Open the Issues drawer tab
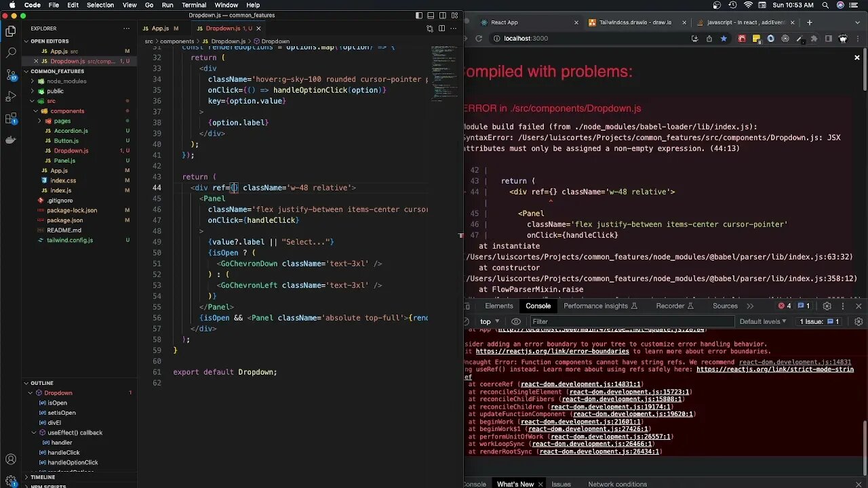 click(x=561, y=484)
